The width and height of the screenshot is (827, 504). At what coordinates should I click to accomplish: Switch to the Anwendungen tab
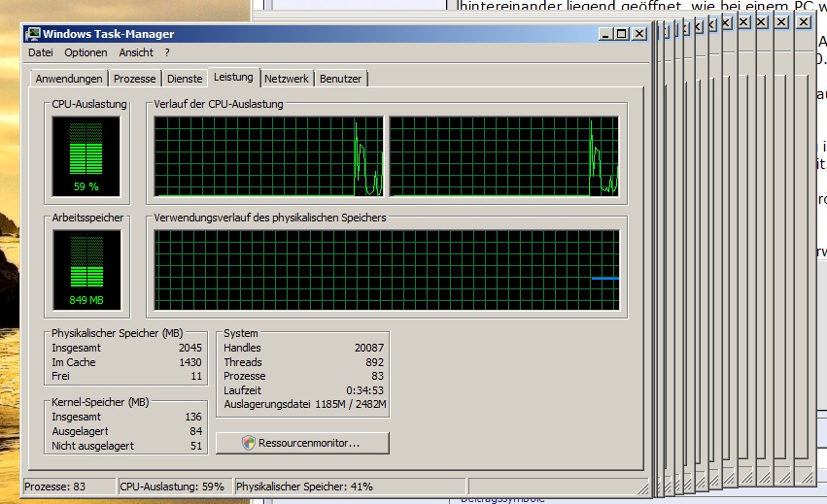(x=69, y=79)
